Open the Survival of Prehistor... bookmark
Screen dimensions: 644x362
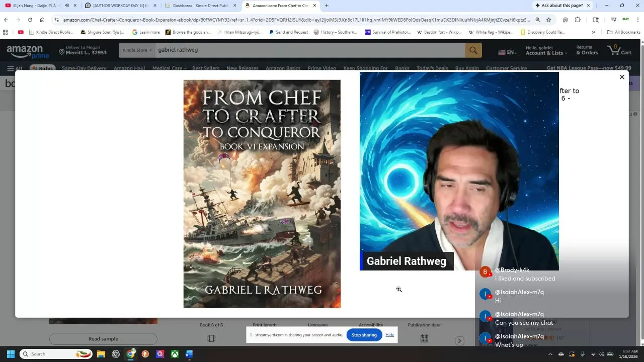(388, 32)
